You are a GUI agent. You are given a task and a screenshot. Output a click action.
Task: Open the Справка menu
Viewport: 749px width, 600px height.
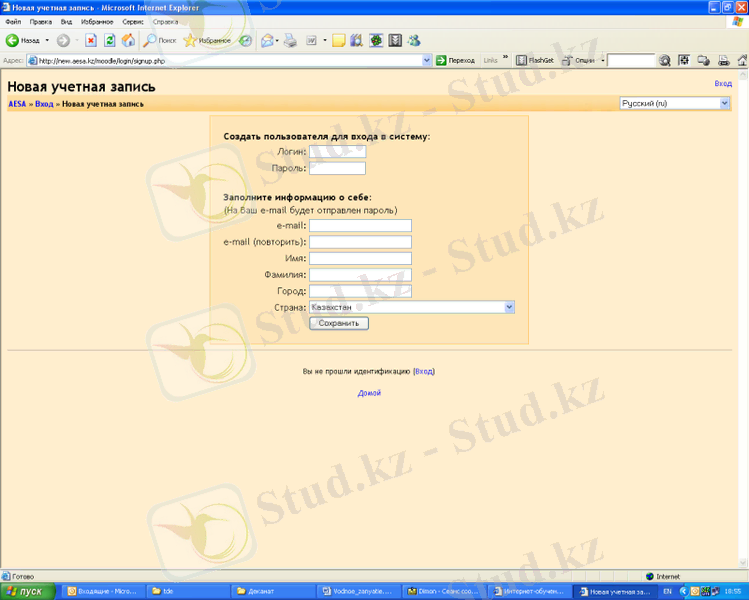click(165, 21)
